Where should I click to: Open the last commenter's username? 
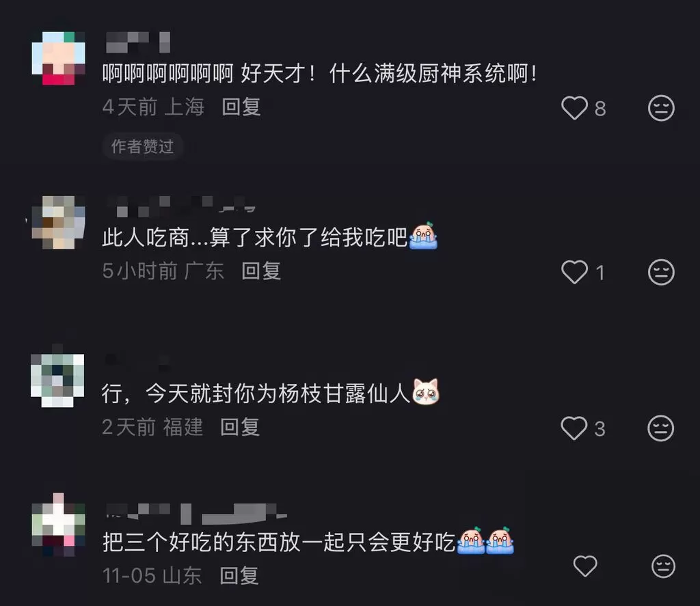coord(196,513)
